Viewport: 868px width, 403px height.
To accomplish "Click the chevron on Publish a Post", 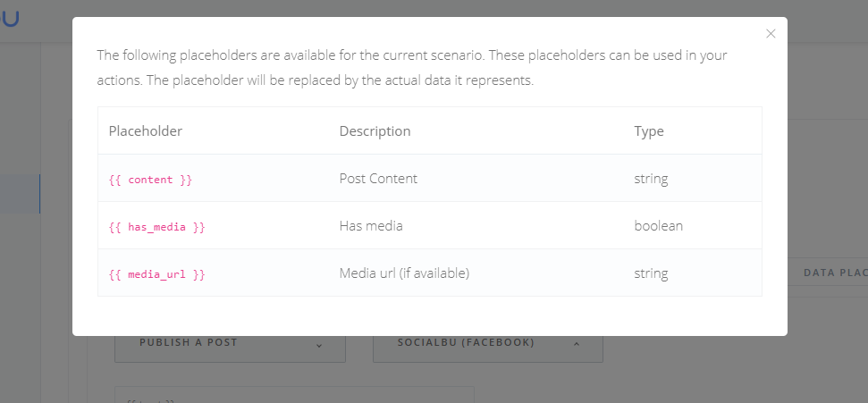I will 319,344.
